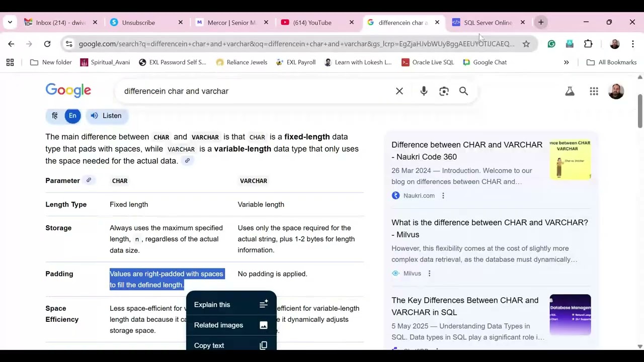View site information icon in address bar
The width and height of the screenshot is (644, 362).
click(69, 44)
